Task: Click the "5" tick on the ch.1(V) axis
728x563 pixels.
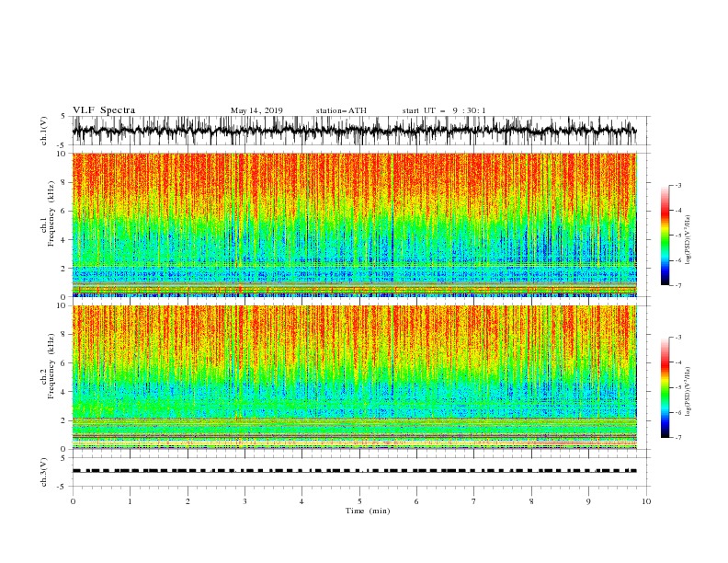Action: [63, 117]
